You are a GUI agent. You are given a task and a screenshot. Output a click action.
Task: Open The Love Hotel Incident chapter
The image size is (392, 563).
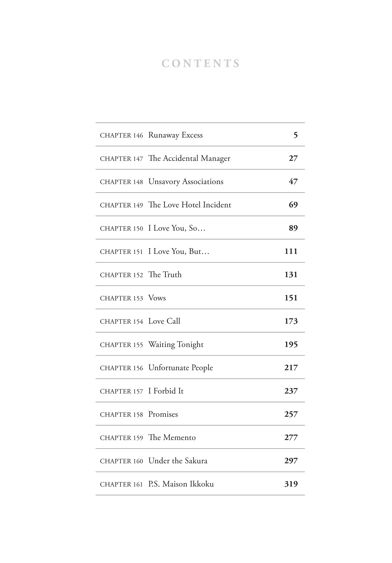pos(200,205)
